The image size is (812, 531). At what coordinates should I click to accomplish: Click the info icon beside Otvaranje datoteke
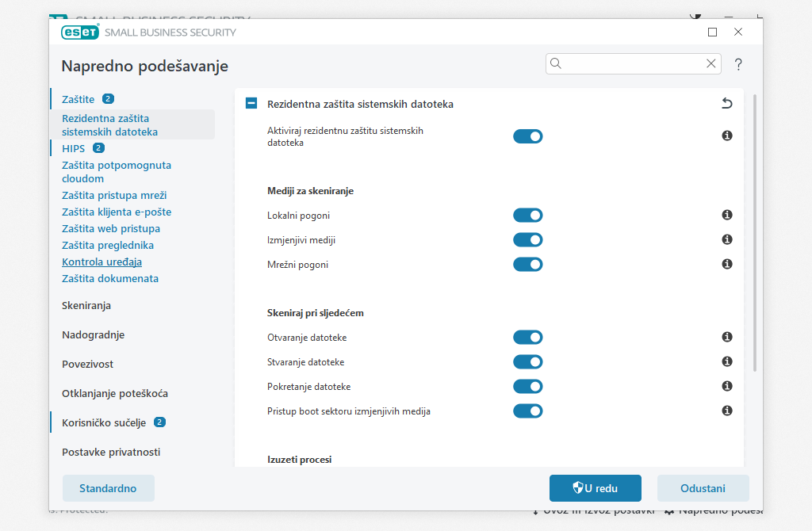point(726,337)
